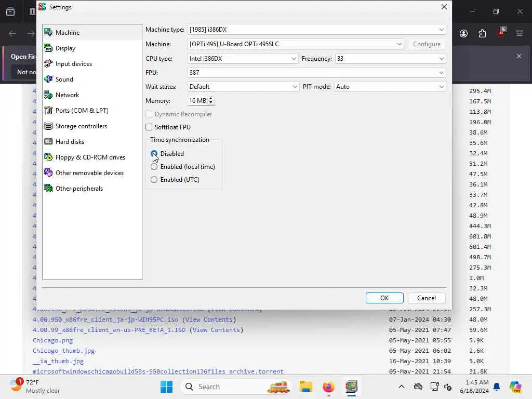Open File Explorer from the taskbar

pyautogui.click(x=305, y=387)
